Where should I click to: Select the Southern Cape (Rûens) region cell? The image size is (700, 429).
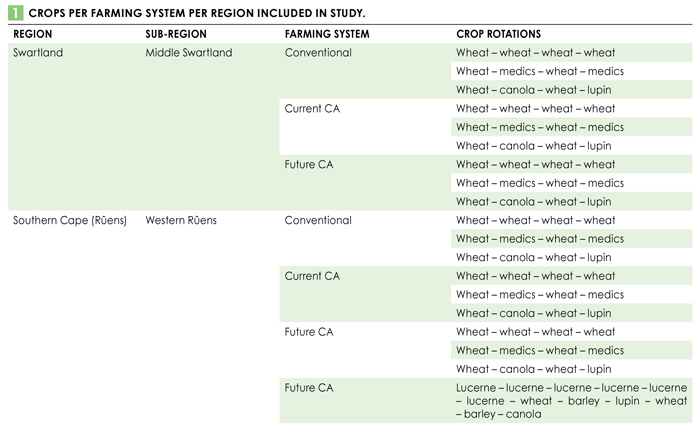[70, 221]
